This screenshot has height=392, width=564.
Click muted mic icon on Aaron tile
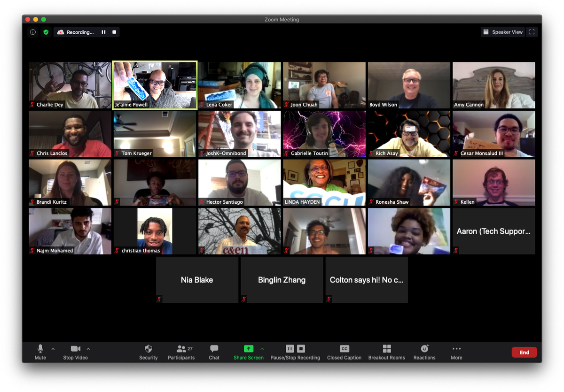(x=456, y=251)
